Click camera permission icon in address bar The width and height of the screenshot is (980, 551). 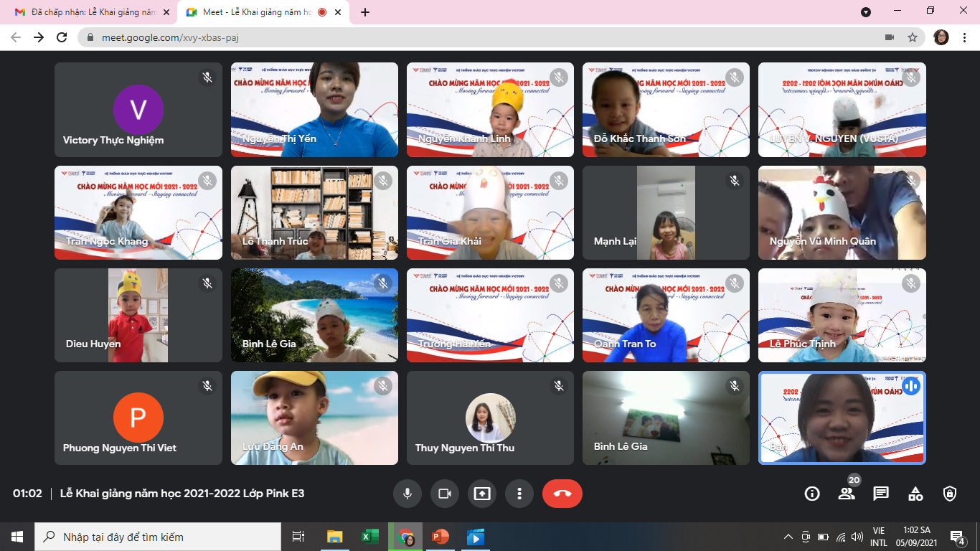(x=890, y=37)
